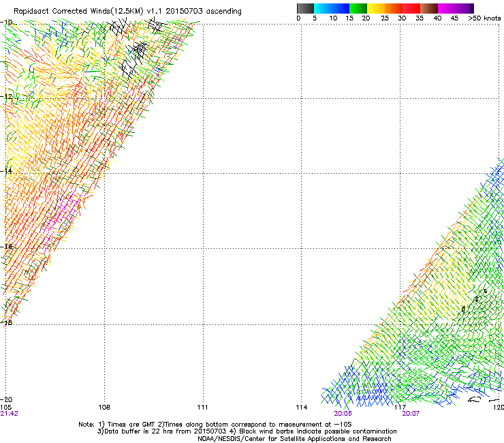Click the purple '21:42' pass time
The width and height of the screenshot is (504, 443).
coord(9,414)
